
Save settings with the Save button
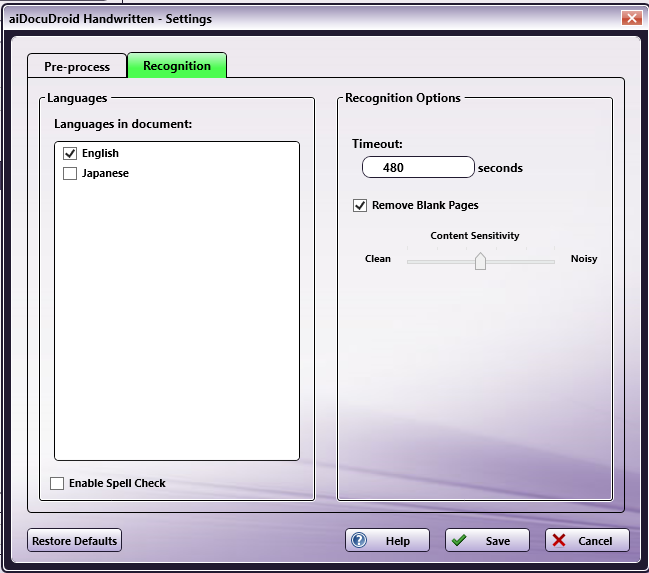coord(487,540)
